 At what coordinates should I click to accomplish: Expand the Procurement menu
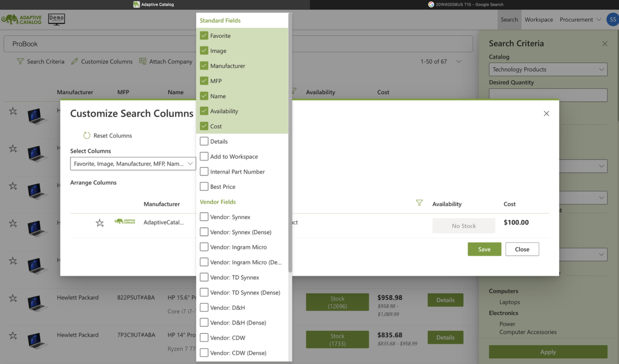point(580,20)
